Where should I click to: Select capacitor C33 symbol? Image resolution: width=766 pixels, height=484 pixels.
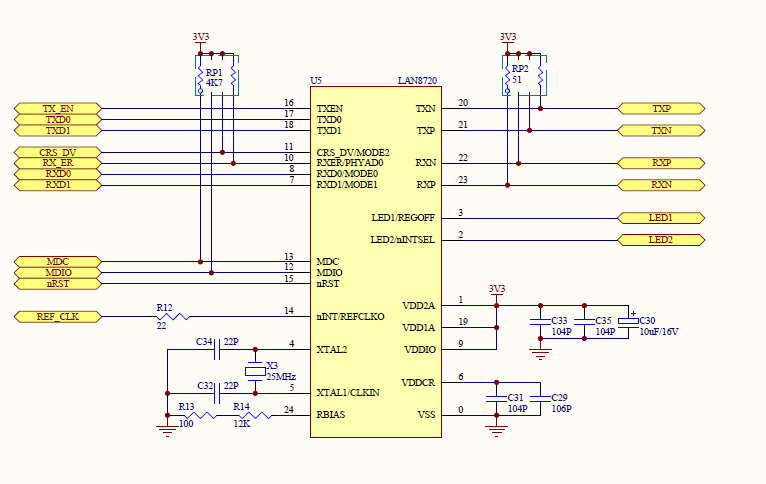(x=540, y=321)
